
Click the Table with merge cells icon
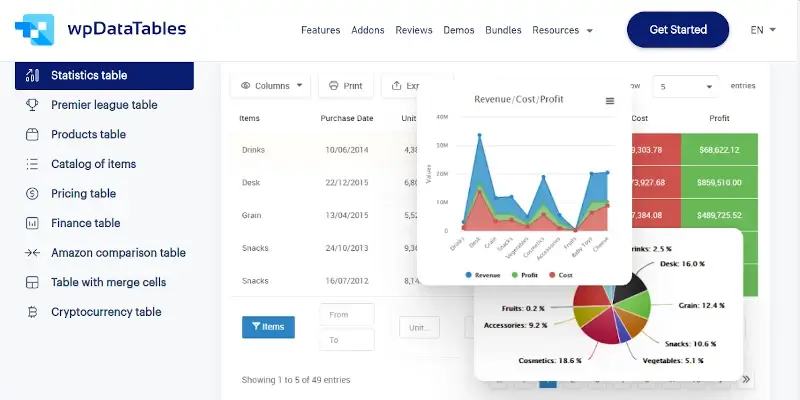[x=32, y=282]
